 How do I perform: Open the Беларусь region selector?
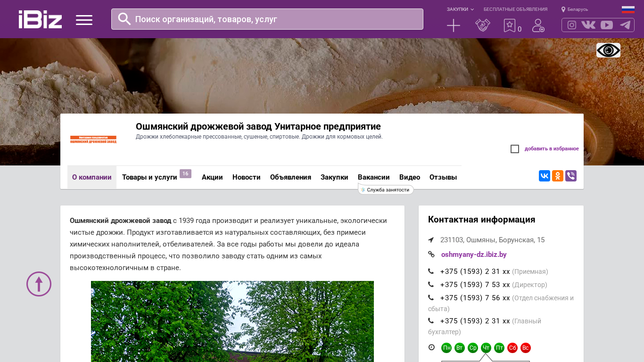575,9
